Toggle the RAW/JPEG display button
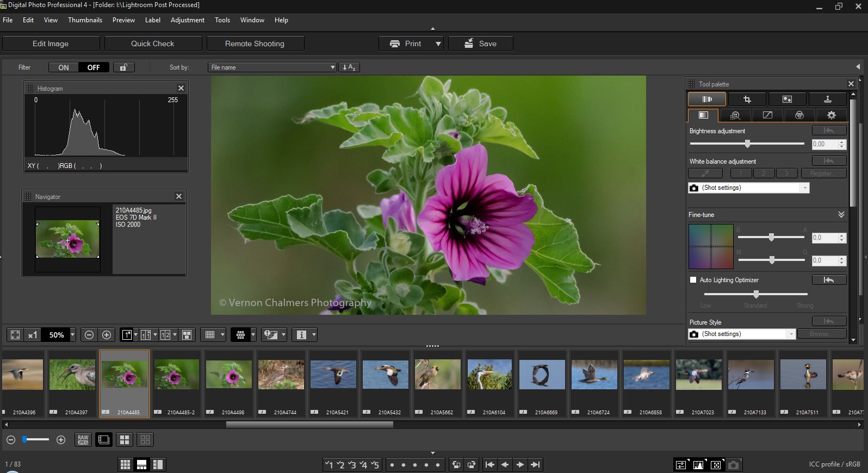 click(x=83, y=440)
